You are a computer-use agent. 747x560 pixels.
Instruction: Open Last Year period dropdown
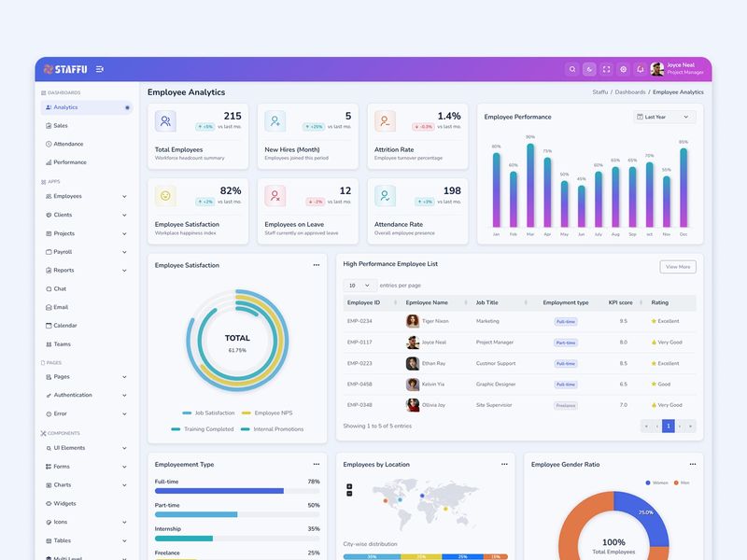664,117
